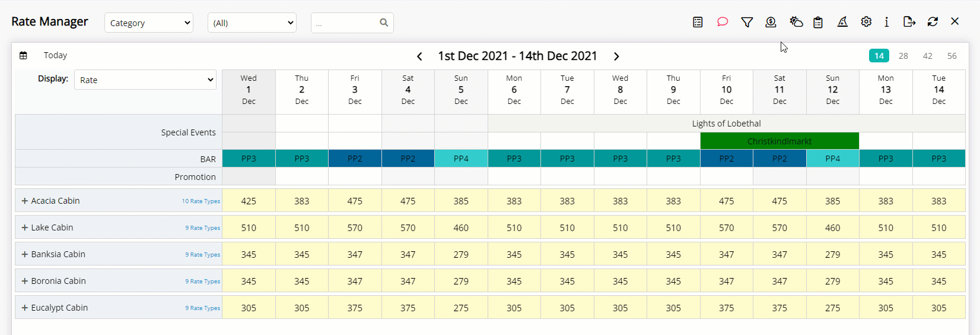Click the Special Events row label
This screenshot has width=980, height=335.
188,132
